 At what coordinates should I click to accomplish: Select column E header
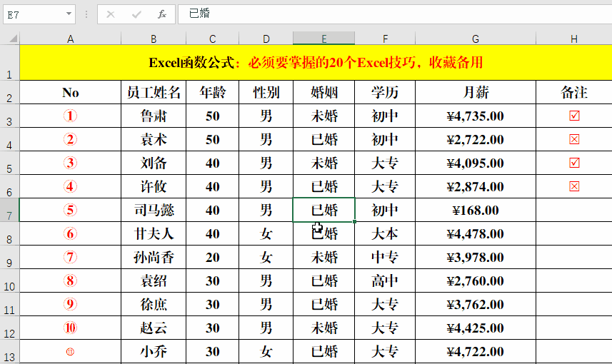click(x=324, y=39)
